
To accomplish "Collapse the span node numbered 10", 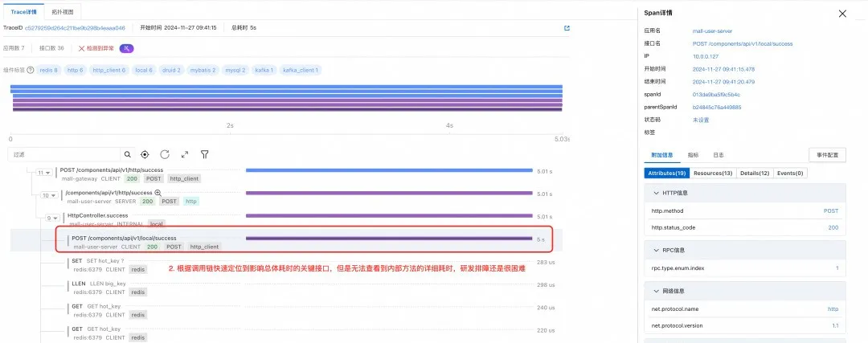I will click(x=50, y=195).
